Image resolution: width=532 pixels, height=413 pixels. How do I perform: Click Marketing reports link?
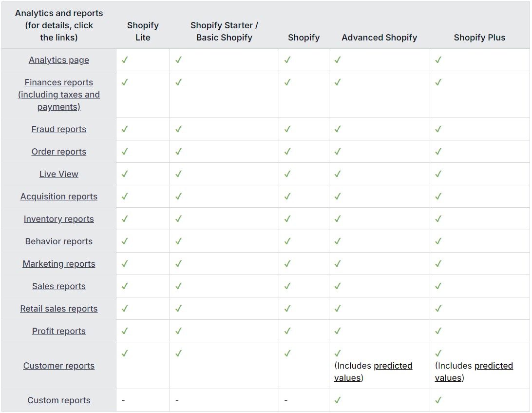click(x=58, y=264)
